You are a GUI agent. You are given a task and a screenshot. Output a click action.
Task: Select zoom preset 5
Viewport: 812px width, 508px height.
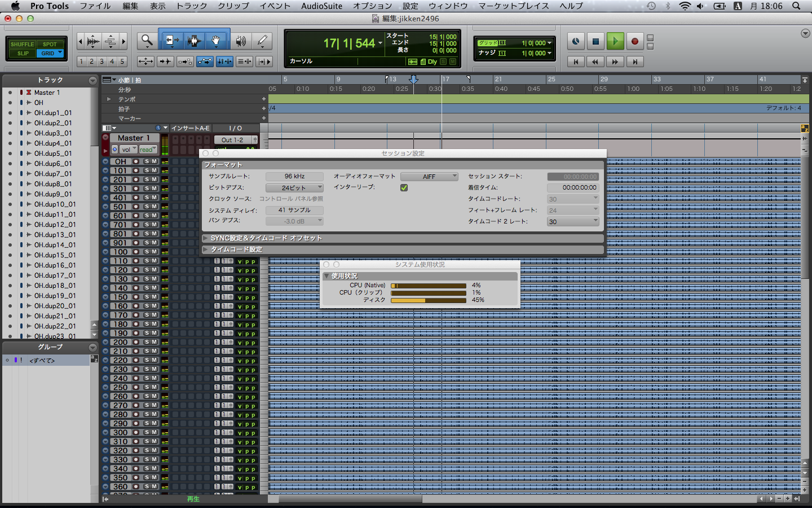coord(122,62)
